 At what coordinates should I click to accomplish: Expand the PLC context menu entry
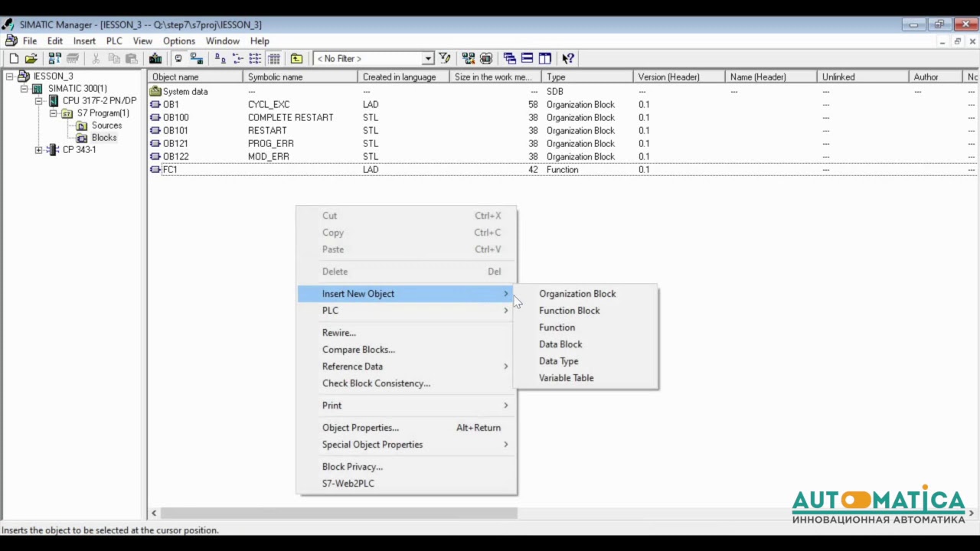407,311
